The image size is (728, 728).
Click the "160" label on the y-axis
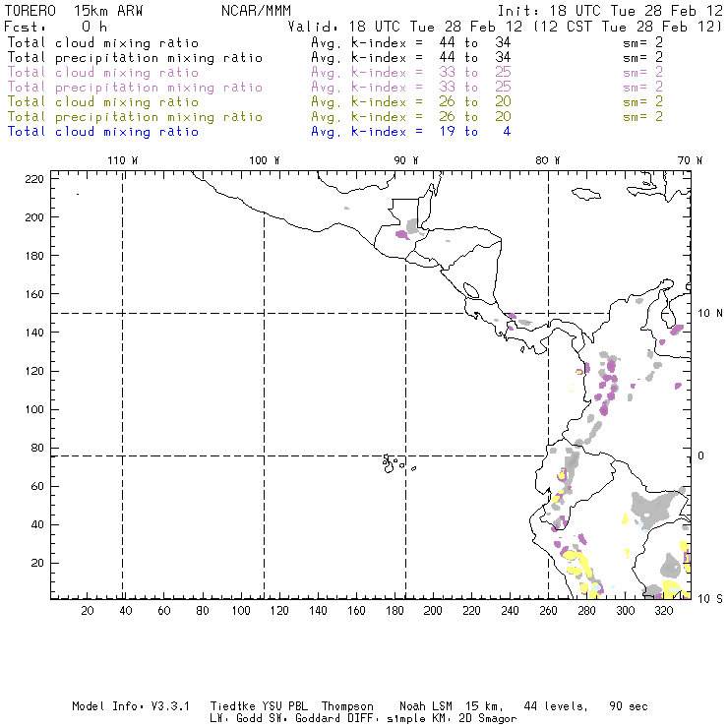click(34, 294)
